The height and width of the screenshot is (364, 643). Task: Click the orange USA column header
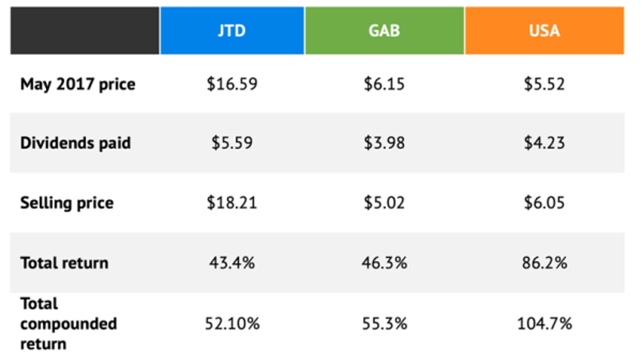pyautogui.click(x=544, y=31)
